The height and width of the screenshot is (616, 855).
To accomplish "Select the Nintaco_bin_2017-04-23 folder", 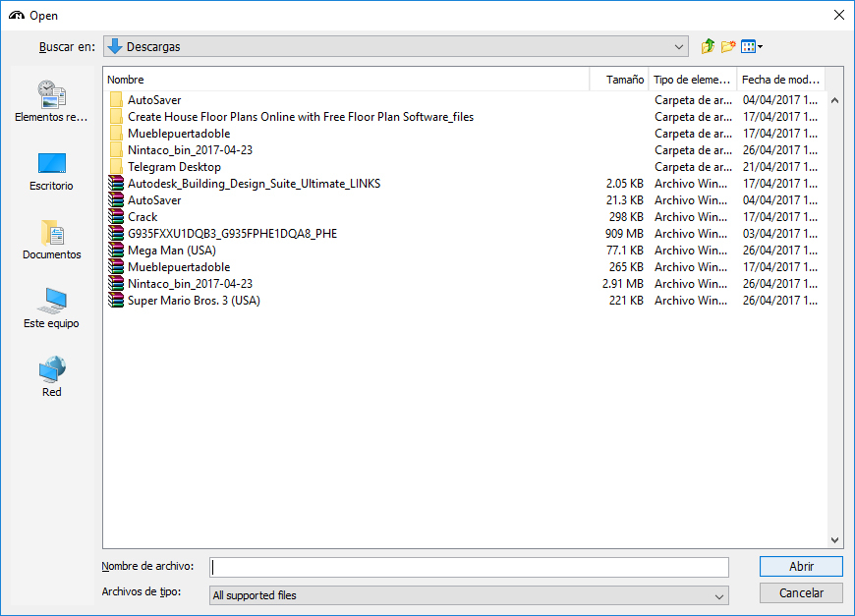I will [x=190, y=150].
